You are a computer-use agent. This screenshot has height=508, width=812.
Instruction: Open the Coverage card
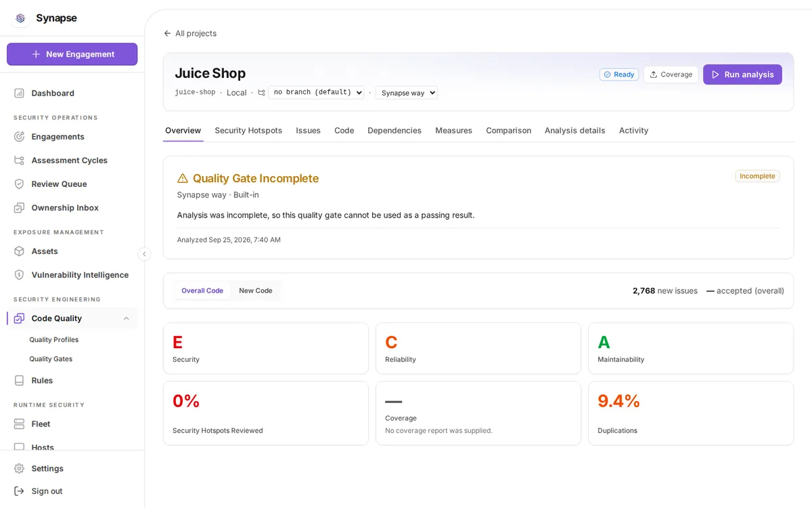coord(478,413)
